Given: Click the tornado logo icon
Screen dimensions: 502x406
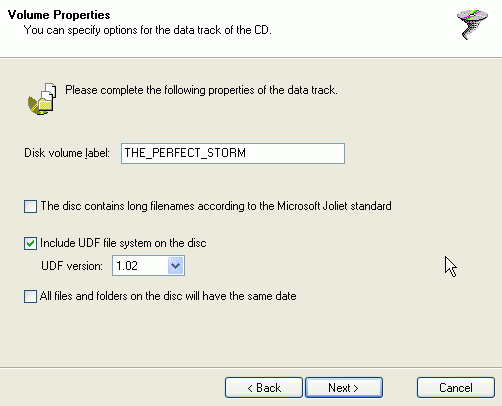Looking at the screenshot, I should [472, 25].
